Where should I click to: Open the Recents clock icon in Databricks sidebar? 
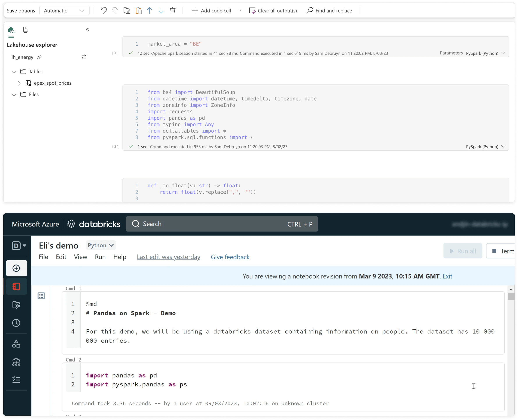tap(16, 323)
